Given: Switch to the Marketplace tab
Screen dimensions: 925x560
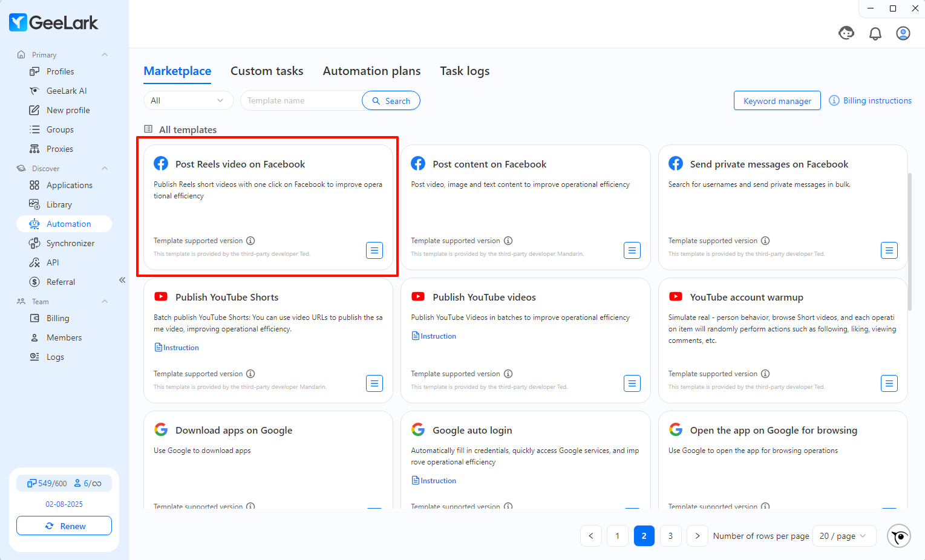Looking at the screenshot, I should tap(177, 71).
